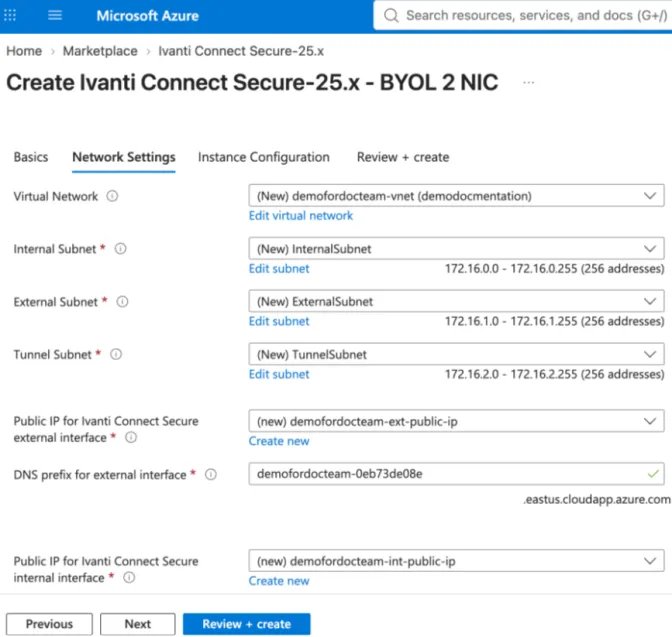Open Ivanti Connect Secure-25.x breadcrumb

click(x=241, y=51)
